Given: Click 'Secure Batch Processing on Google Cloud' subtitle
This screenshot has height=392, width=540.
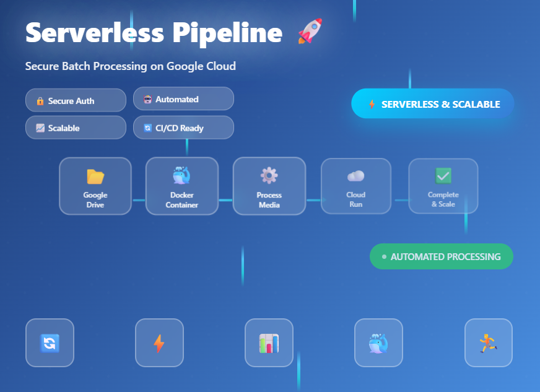Looking at the screenshot, I should tap(131, 66).
